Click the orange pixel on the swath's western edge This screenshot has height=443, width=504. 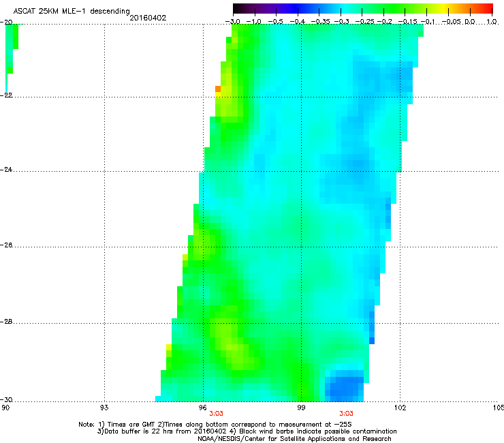(x=218, y=89)
